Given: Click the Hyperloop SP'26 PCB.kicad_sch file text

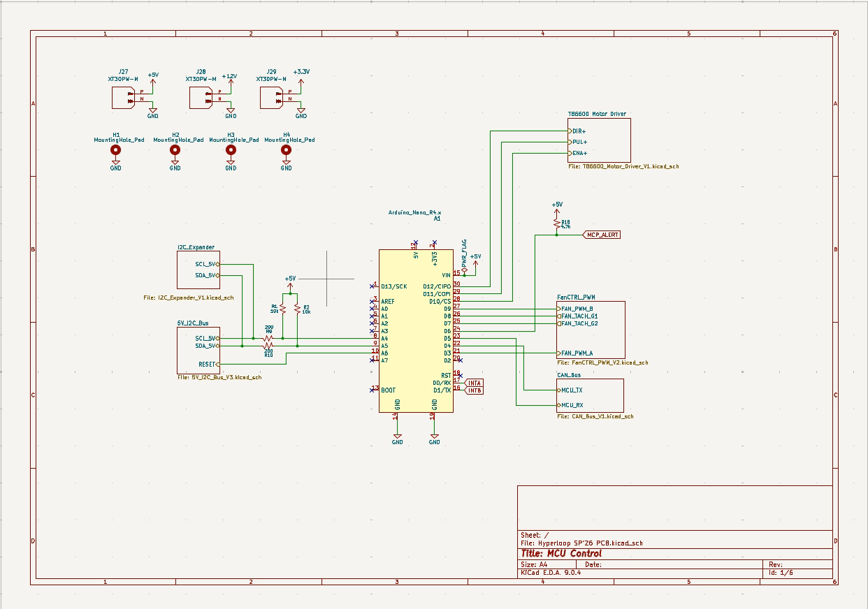Looking at the screenshot, I should point(591,543).
